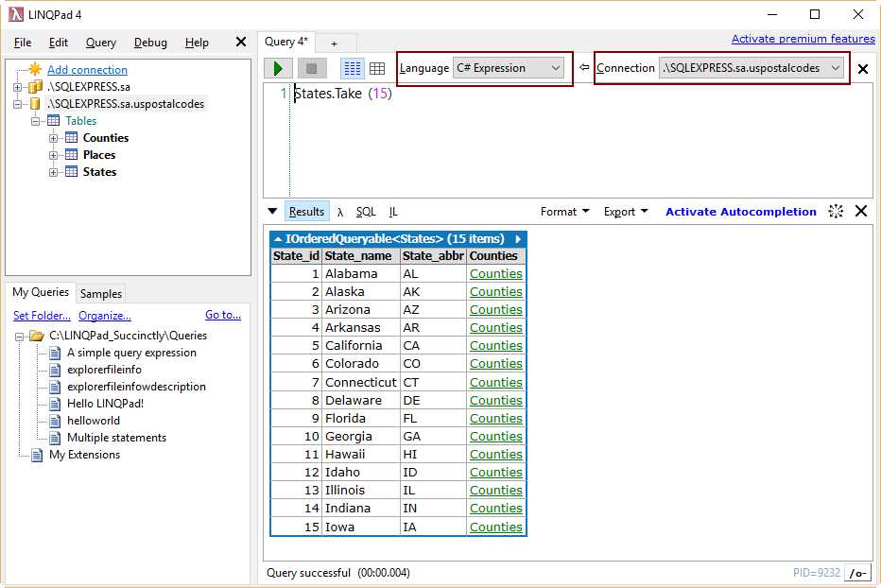Screen dimensions: 881x588
Task: Hide the left panel with its X
Action: 241,43
